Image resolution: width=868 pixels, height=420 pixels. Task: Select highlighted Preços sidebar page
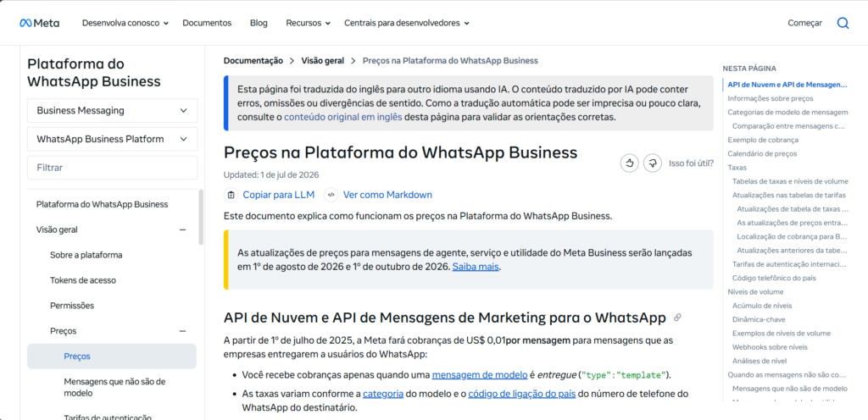[112, 356]
